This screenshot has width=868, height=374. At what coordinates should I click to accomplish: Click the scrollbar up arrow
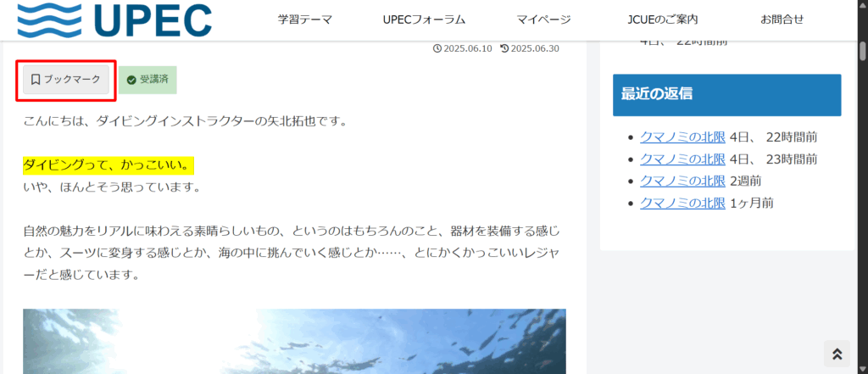[x=863, y=5]
